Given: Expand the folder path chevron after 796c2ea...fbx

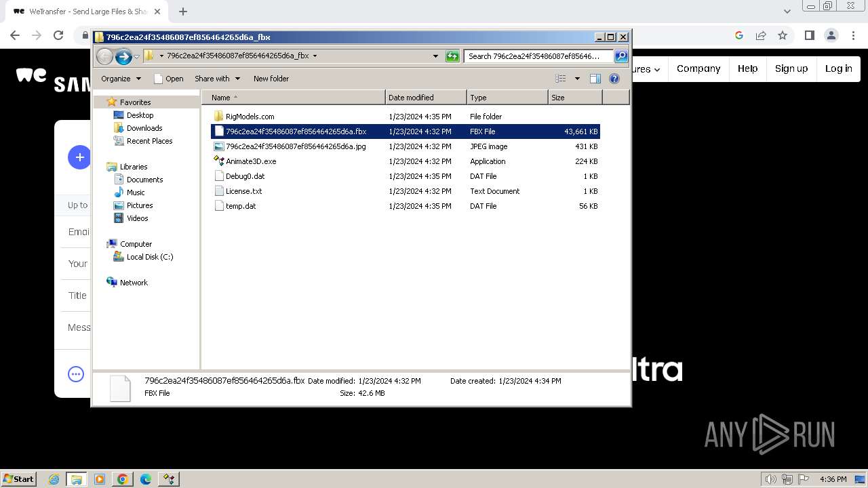Looking at the screenshot, I should [315, 56].
